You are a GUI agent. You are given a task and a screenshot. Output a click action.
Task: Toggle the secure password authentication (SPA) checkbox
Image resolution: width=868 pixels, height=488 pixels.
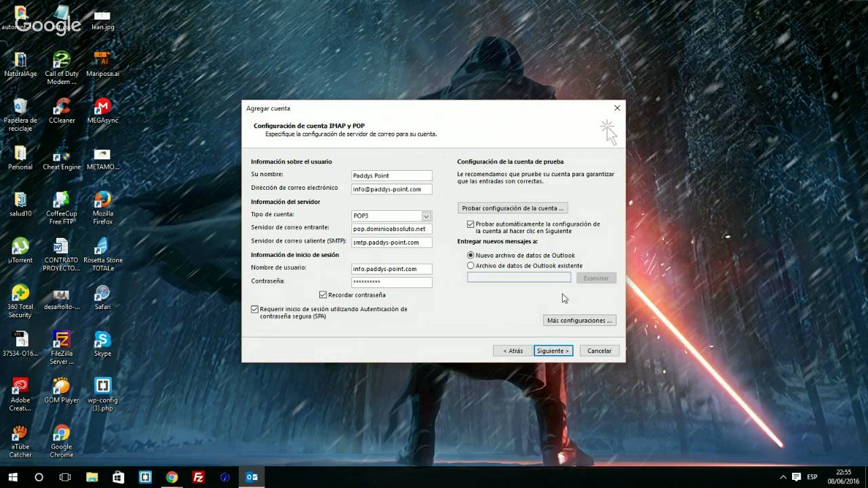[x=255, y=309]
